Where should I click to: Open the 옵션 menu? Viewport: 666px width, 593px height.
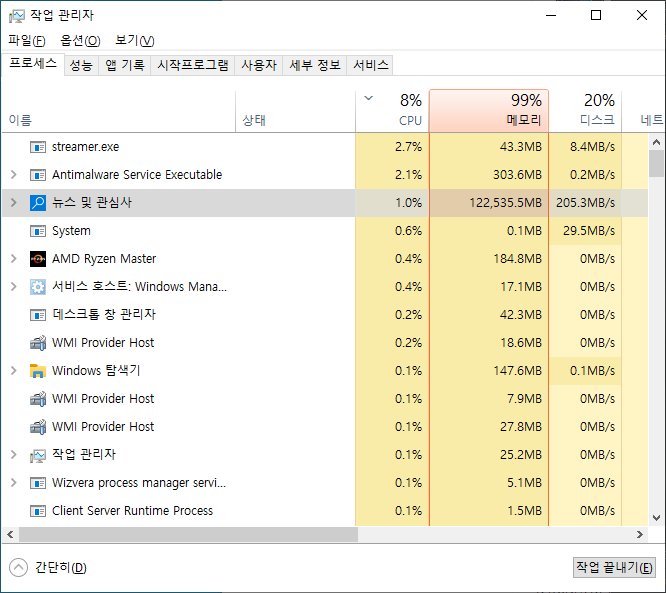tap(80, 41)
